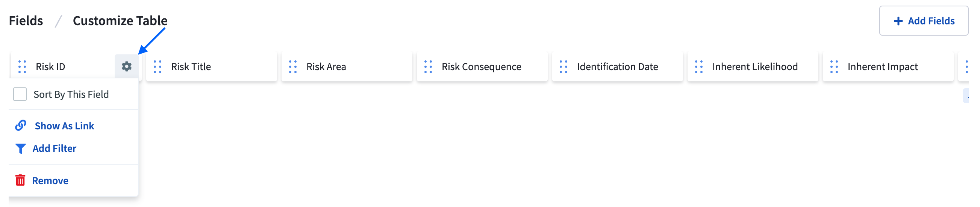Click the funnel filter icon
This screenshot has width=980, height=207.
[x=21, y=148]
